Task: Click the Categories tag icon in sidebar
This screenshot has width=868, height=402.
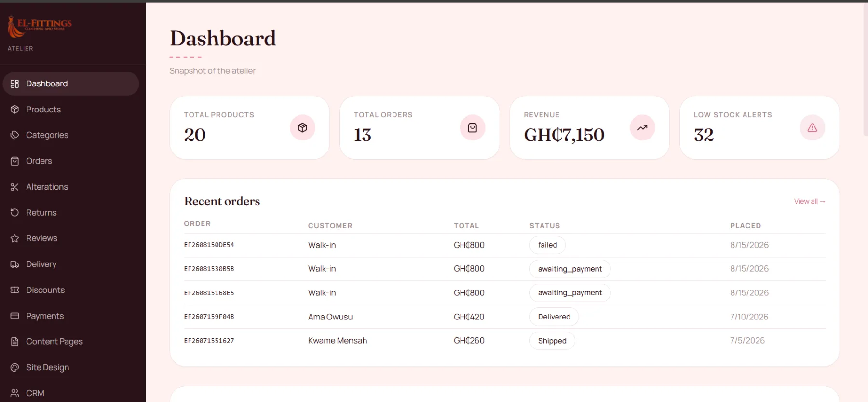Action: (14, 135)
